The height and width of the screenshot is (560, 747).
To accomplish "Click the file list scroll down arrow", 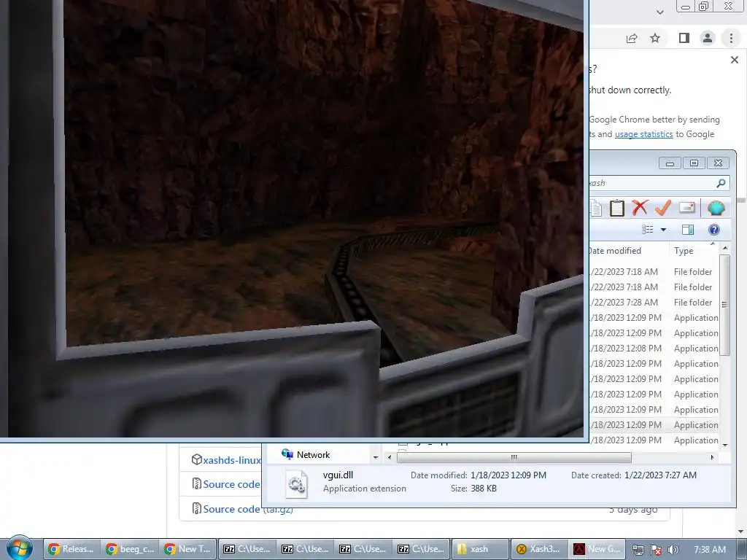I will point(724,446).
